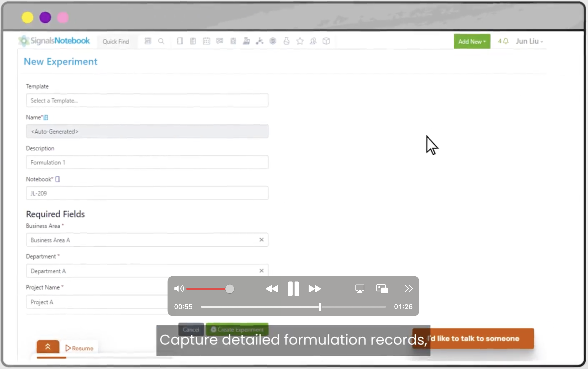Open the notebook icon in top toolbar

coord(180,41)
